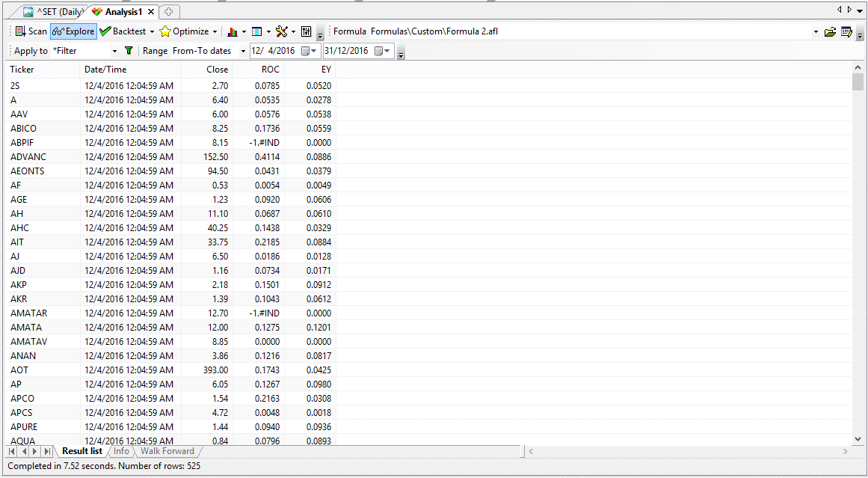Open the Report bar chart icon
Image resolution: width=868 pixels, height=478 pixels.
tap(232, 31)
